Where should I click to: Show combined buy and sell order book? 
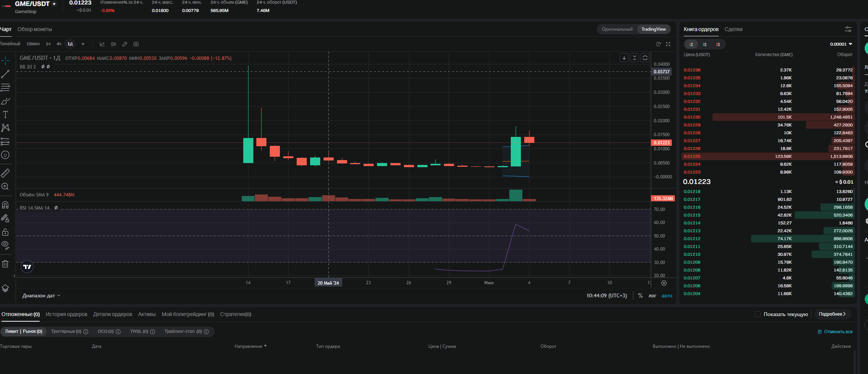point(691,44)
